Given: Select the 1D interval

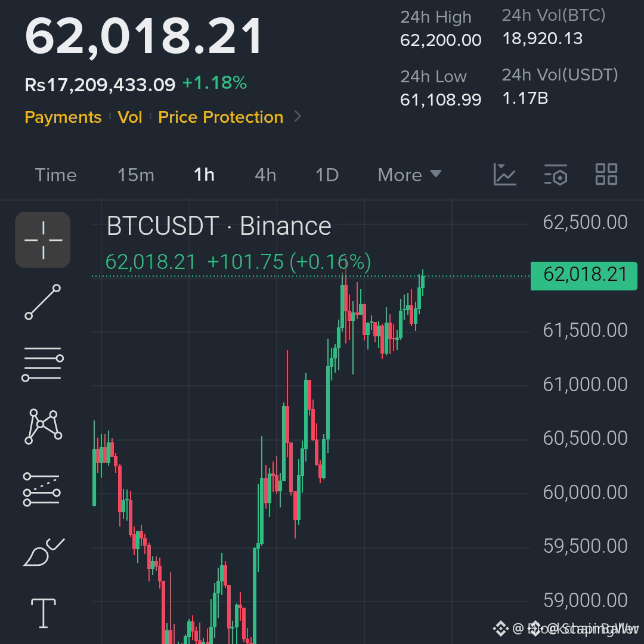Looking at the screenshot, I should pos(327,175).
